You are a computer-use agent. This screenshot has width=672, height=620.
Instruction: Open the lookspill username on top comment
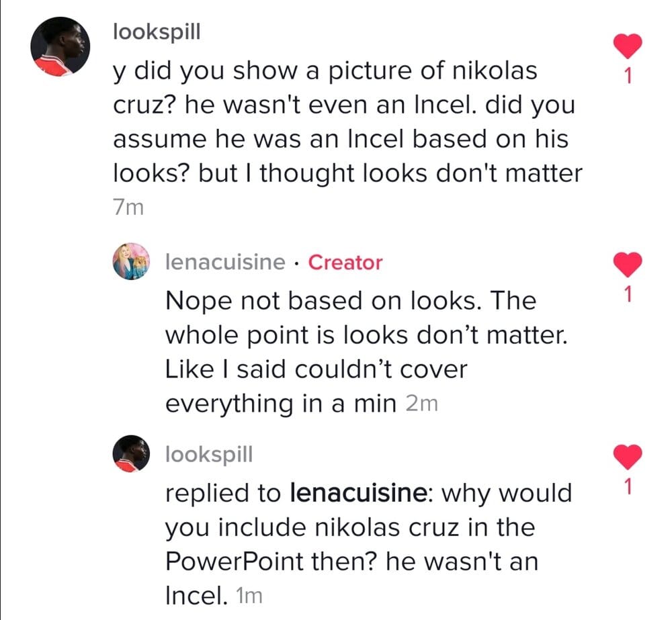pyautogui.click(x=157, y=32)
